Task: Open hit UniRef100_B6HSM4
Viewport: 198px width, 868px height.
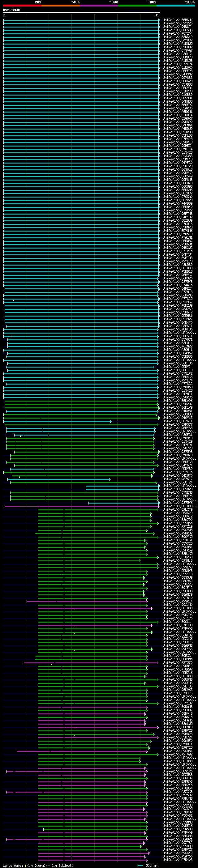Action: pos(177,20)
